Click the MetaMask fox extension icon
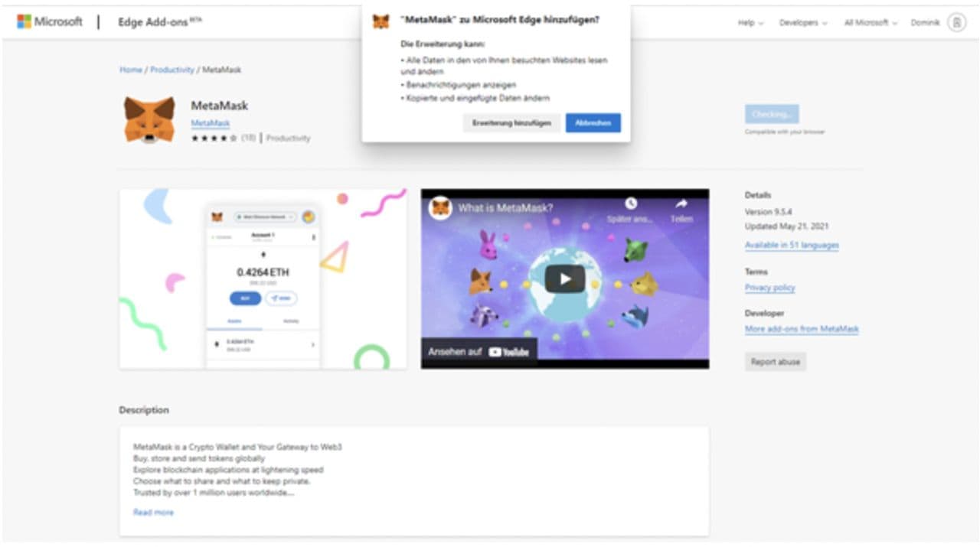Screen dimensions: 980x547 [149, 120]
